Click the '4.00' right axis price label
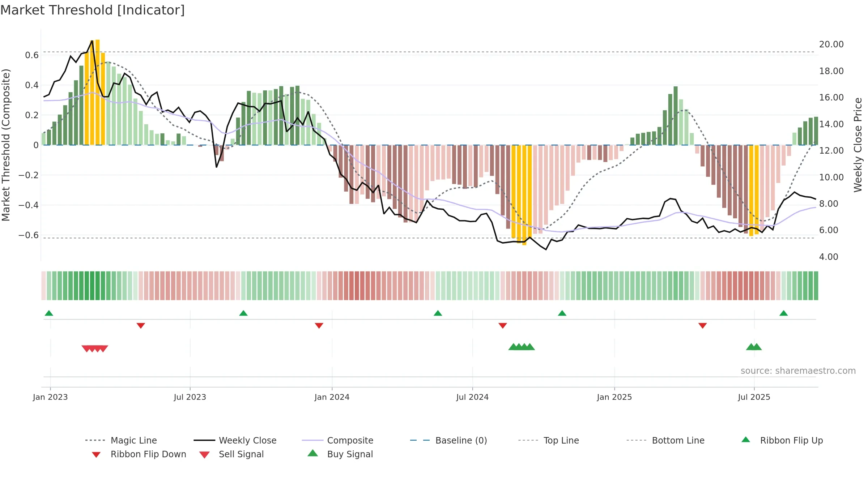This screenshot has width=868, height=488. [829, 257]
